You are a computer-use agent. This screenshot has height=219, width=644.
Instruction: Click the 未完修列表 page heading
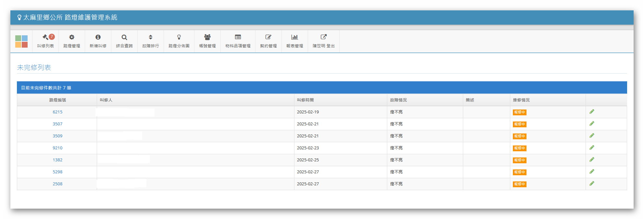[x=34, y=67]
